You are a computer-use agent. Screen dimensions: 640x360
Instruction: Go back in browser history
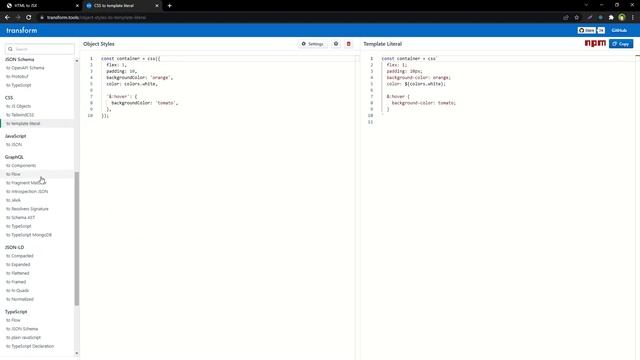pos(7,18)
